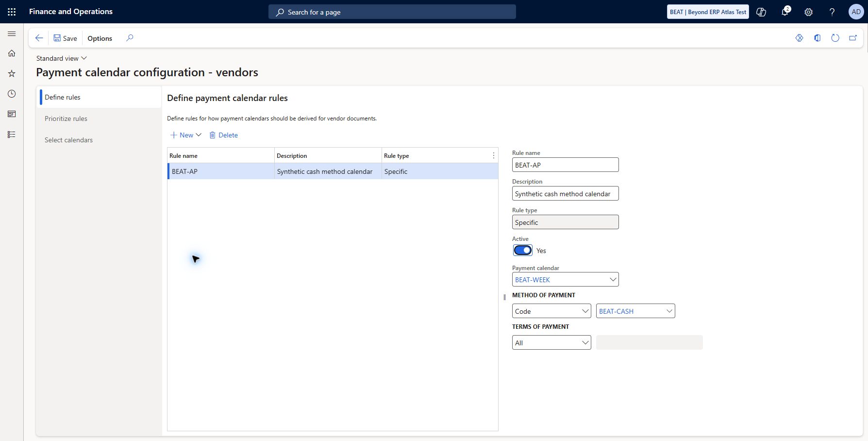The width and height of the screenshot is (868, 441).
Task: Toggle the Active switch off
Action: (523, 250)
